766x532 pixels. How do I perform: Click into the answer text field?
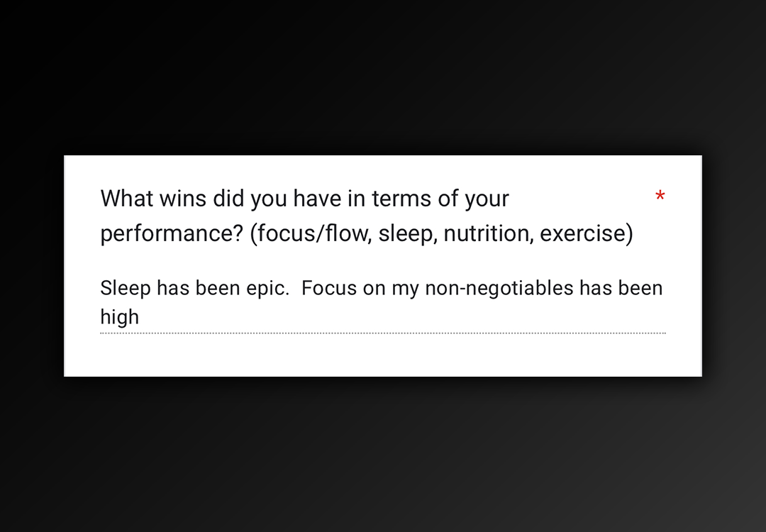(x=382, y=302)
